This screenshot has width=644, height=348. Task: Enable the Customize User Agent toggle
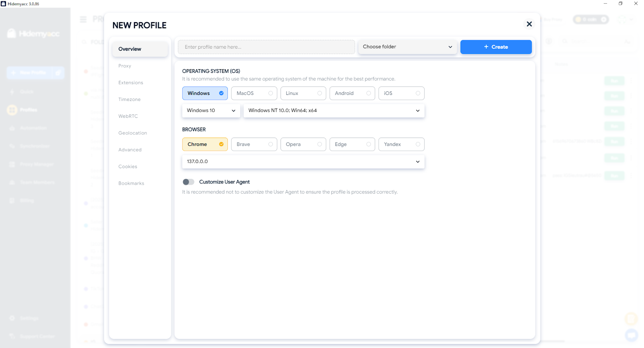point(188,182)
